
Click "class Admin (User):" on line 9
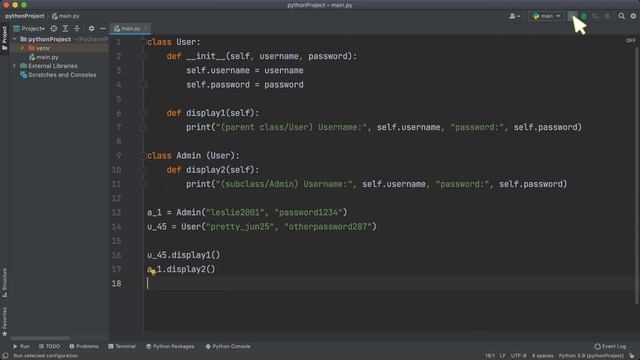coord(193,156)
